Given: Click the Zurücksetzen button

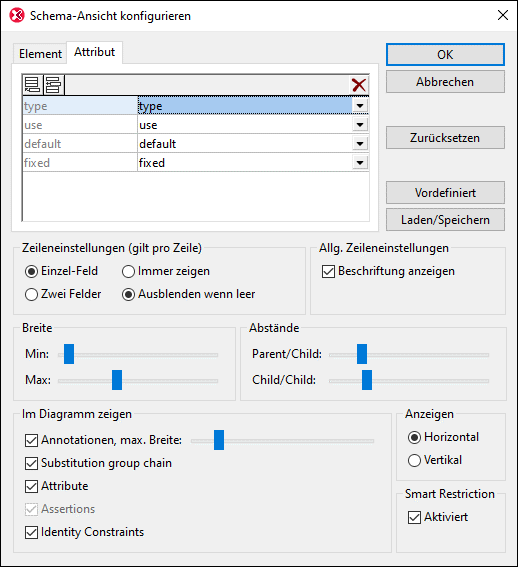Looking at the screenshot, I should (445, 138).
